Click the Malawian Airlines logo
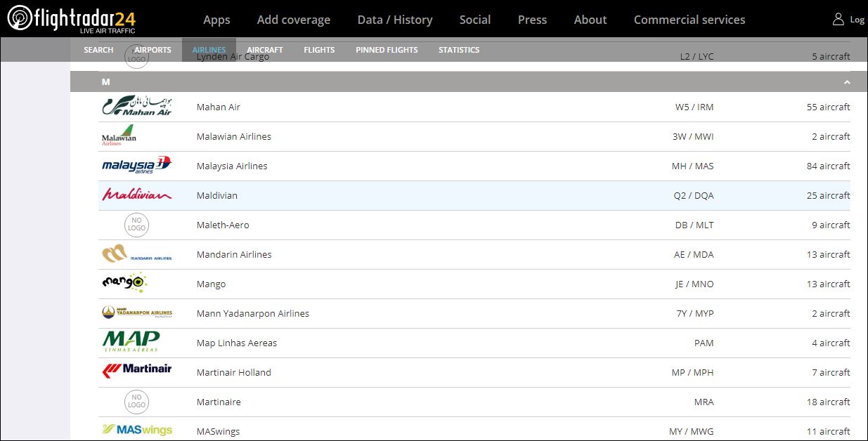 (x=119, y=136)
